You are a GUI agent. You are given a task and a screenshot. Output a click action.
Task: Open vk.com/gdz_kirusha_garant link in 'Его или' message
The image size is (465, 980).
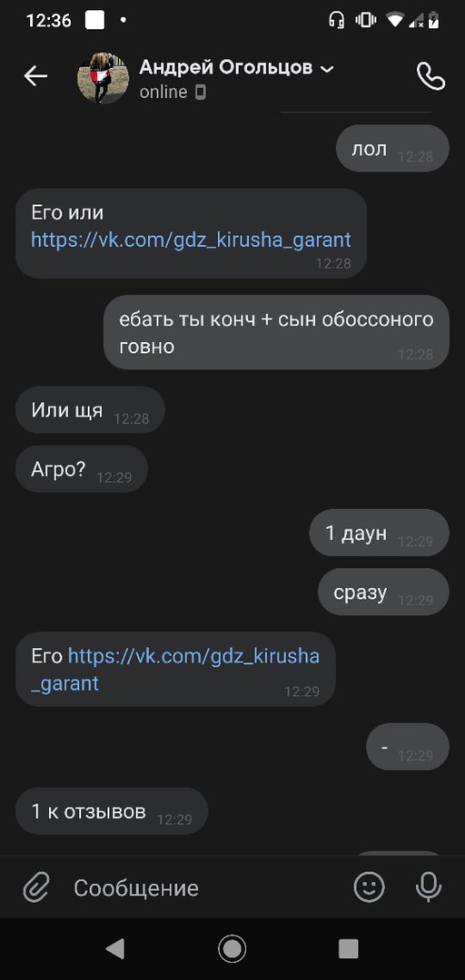(191, 240)
